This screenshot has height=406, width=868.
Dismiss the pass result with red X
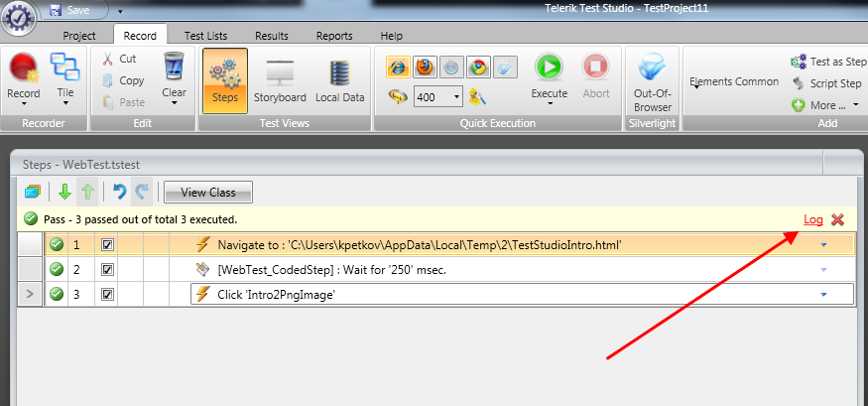coord(837,219)
